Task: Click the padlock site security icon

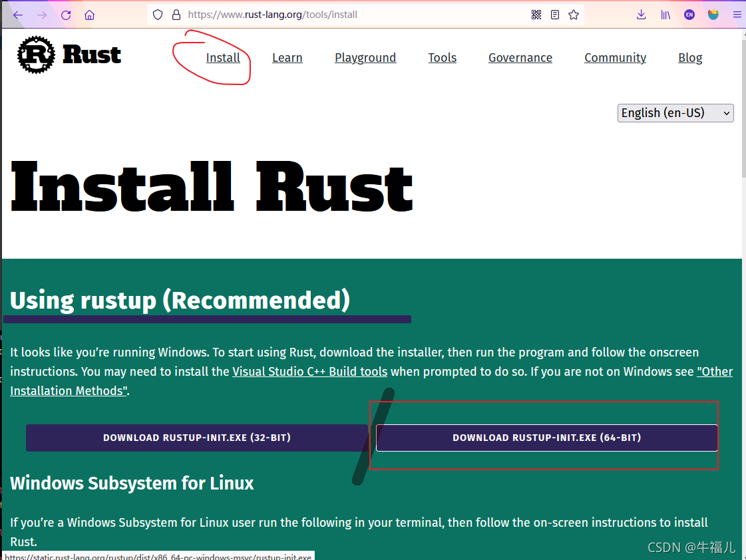Action: tap(176, 15)
